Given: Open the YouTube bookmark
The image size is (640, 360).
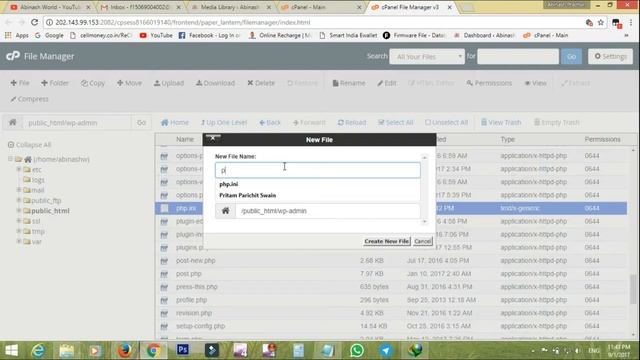Looking at the screenshot, I should coord(156,36).
